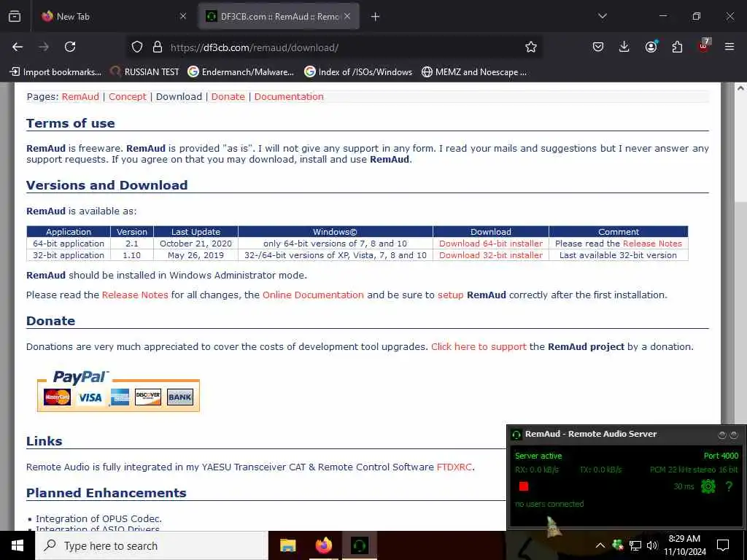Open the Firefox account icon
The width and height of the screenshot is (747, 560).
(x=651, y=47)
